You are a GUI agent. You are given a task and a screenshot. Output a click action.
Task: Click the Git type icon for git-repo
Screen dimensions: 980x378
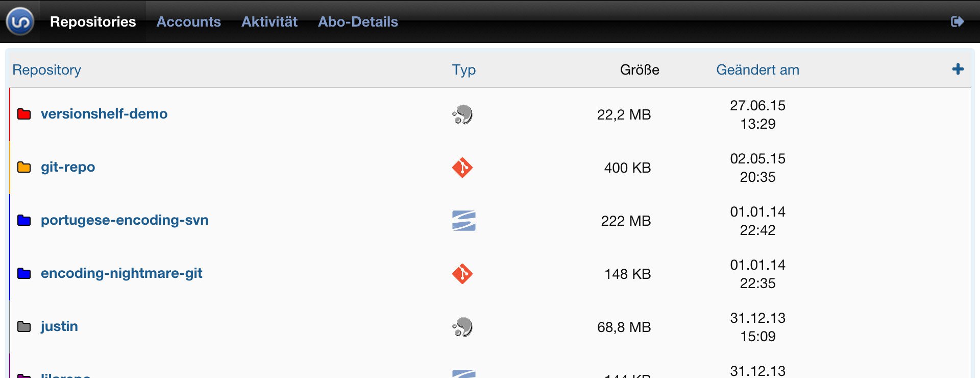[x=462, y=168]
